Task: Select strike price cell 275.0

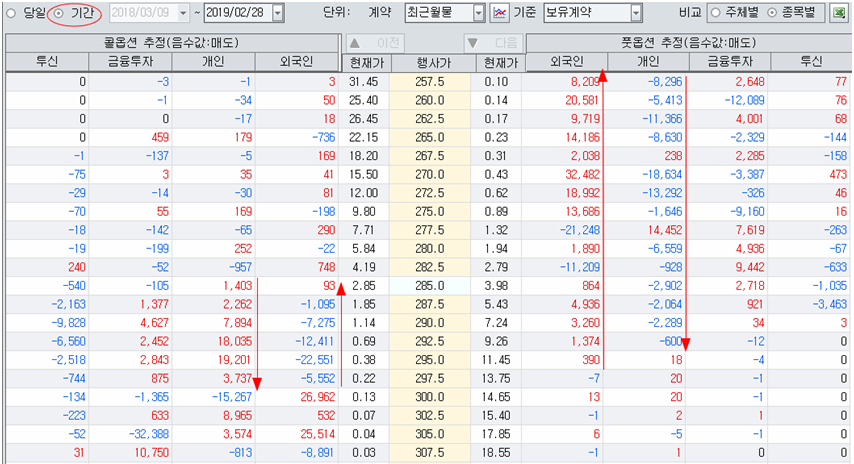Action: 430,211
